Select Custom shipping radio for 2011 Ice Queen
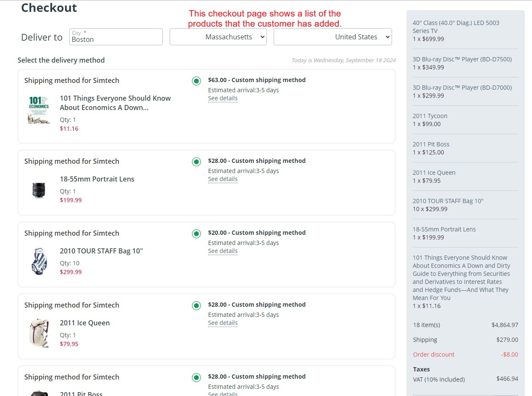The image size is (532, 396). pos(196,305)
